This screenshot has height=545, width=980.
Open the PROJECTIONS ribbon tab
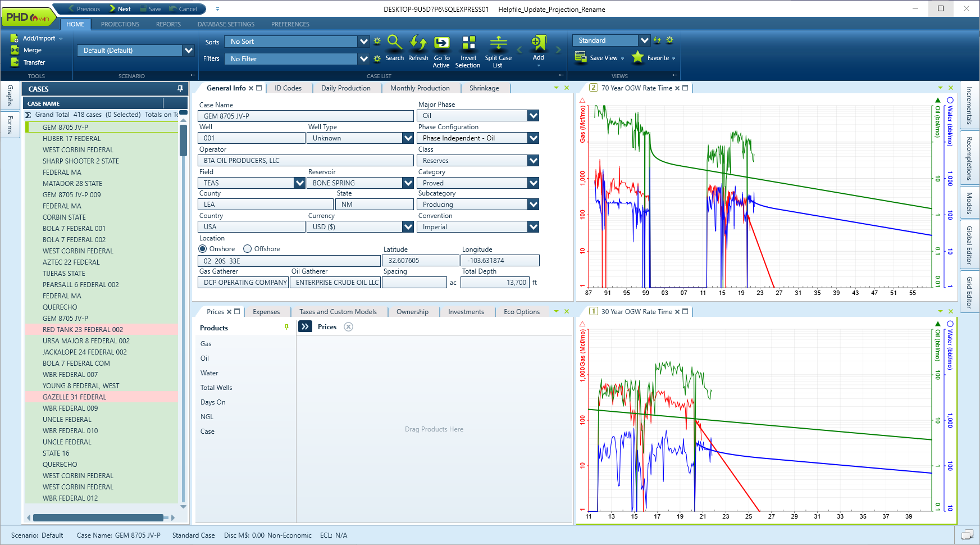point(120,24)
